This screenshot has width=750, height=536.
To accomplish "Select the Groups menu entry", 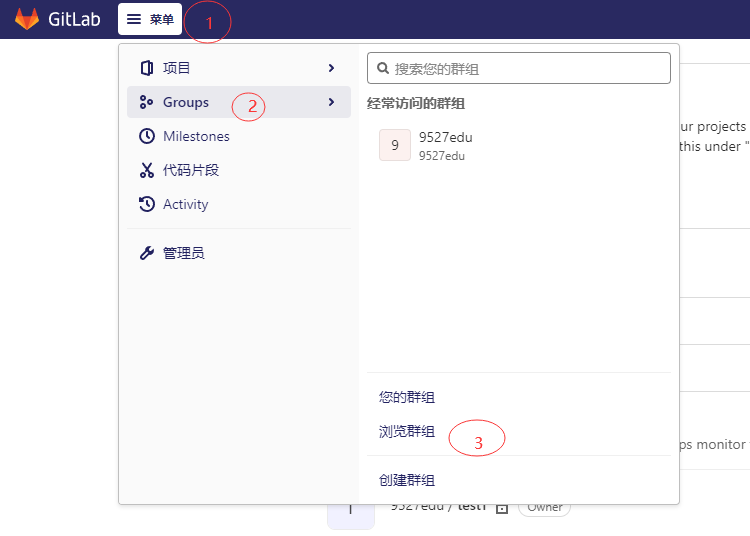I will (x=239, y=102).
